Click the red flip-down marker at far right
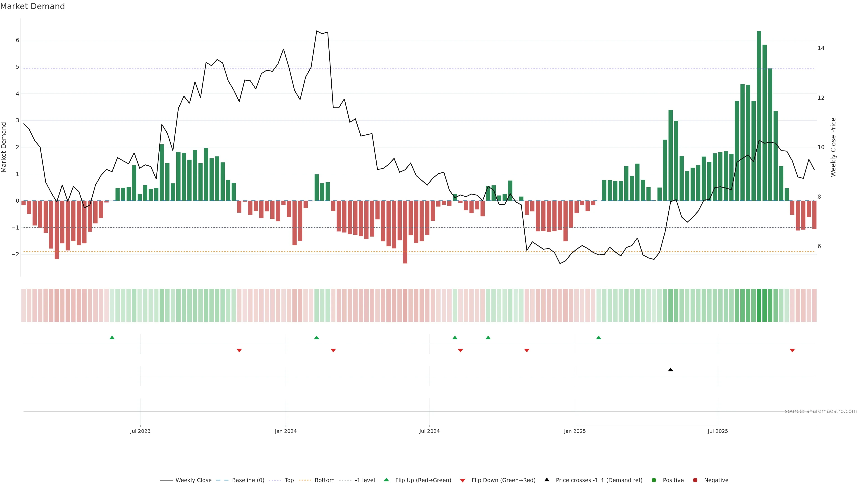The image size is (868, 488). [x=792, y=351]
